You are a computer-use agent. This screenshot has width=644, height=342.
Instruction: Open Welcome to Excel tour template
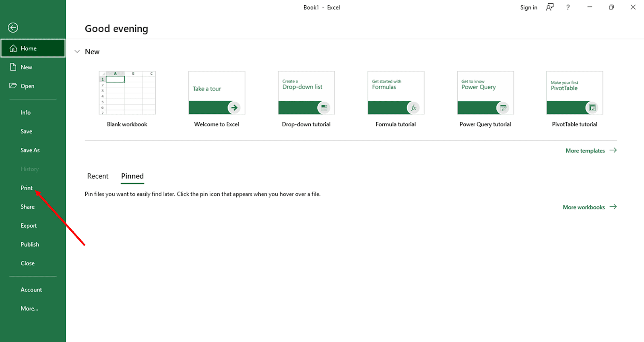pyautogui.click(x=217, y=99)
